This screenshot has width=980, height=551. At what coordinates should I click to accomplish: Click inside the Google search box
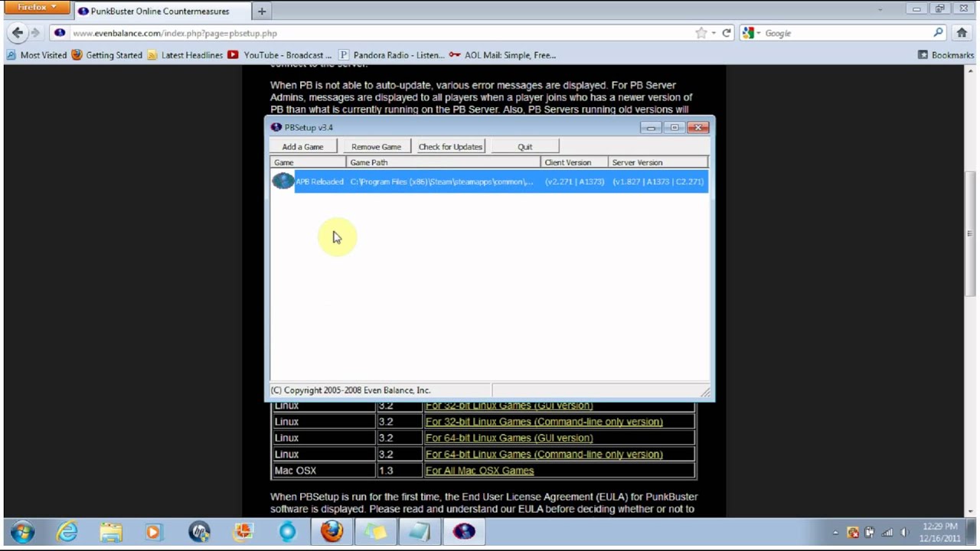tap(846, 33)
